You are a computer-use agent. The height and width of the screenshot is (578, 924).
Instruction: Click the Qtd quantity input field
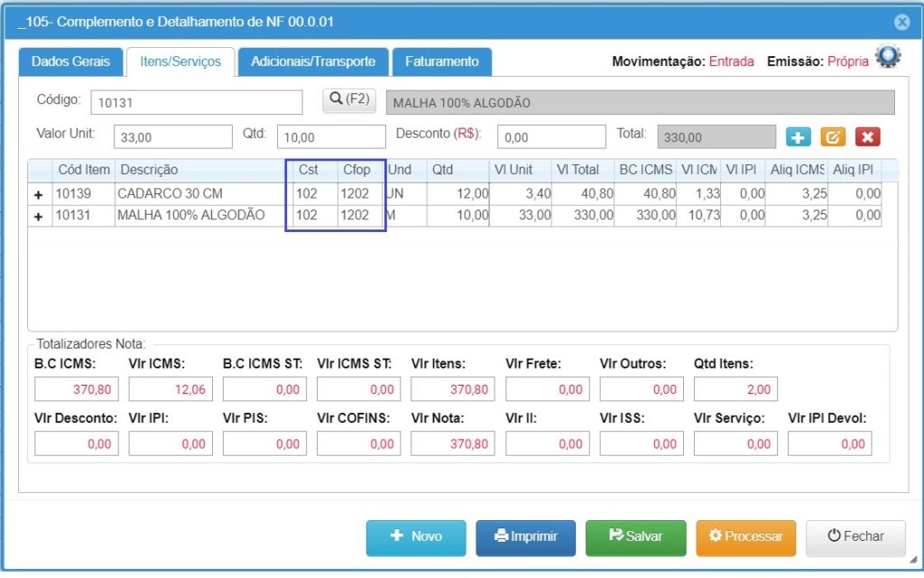[331, 137]
